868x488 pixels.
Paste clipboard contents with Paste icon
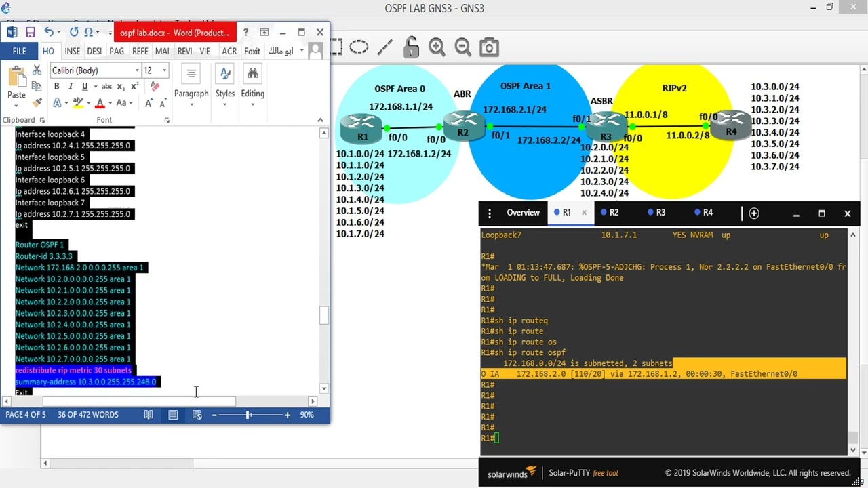(x=16, y=76)
